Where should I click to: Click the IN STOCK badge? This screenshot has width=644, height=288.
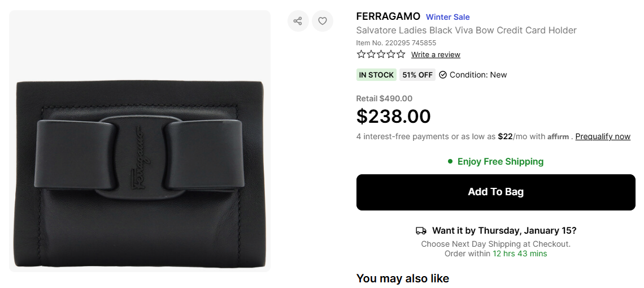pos(376,75)
